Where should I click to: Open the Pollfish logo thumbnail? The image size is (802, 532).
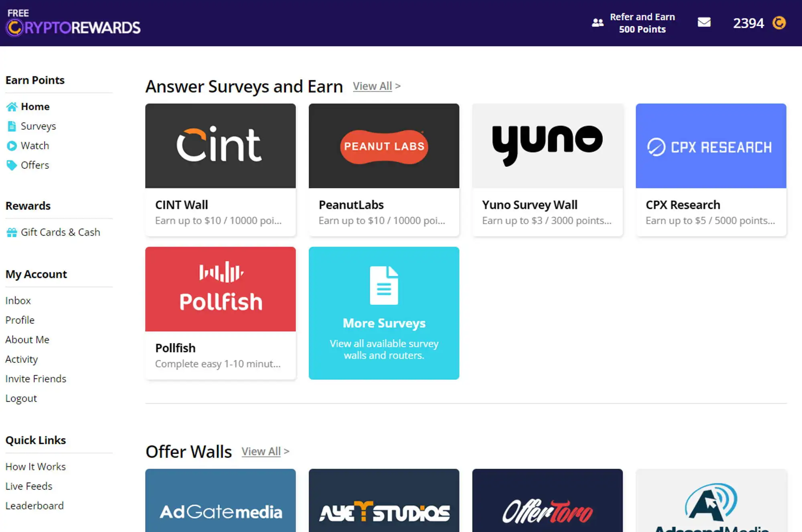coord(221,289)
